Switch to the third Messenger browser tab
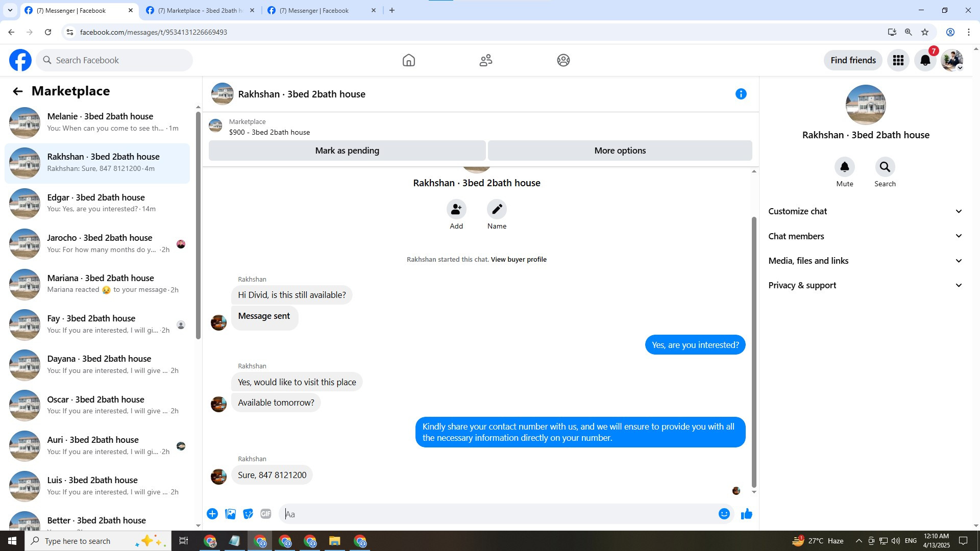The image size is (980, 551). point(322,10)
